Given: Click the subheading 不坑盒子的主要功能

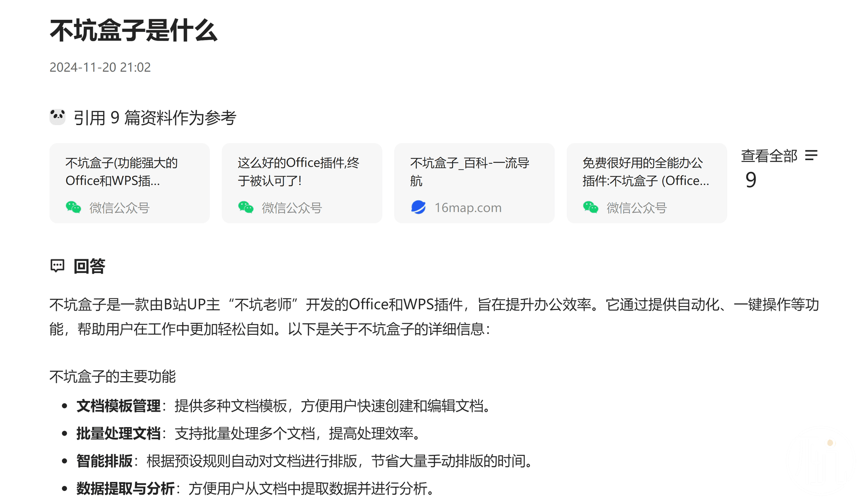Looking at the screenshot, I should [x=112, y=376].
